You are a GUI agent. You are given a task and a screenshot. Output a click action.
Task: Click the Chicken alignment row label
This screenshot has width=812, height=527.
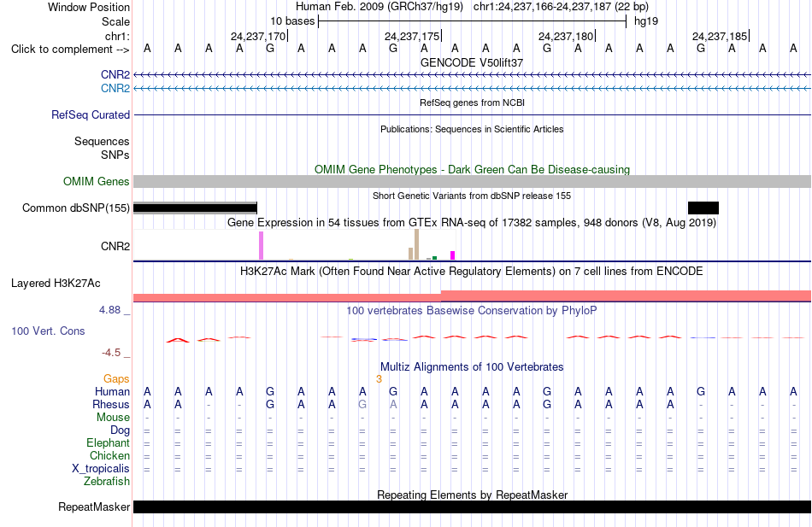pos(109,455)
